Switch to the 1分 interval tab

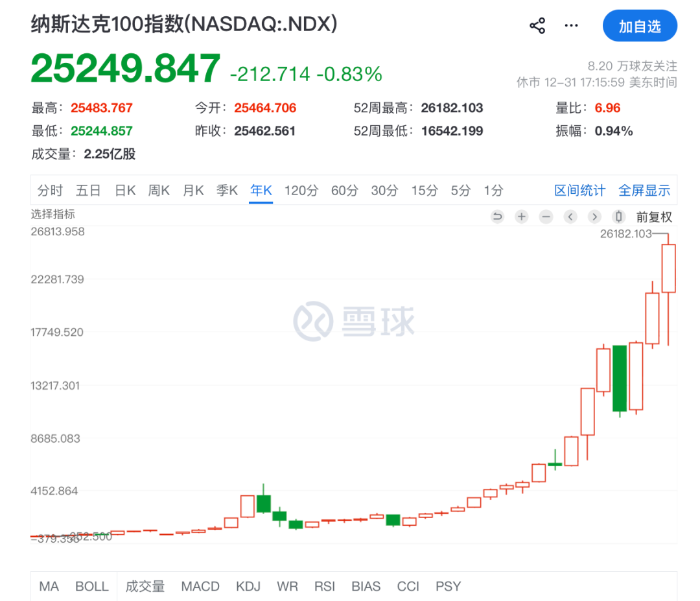tap(493, 190)
